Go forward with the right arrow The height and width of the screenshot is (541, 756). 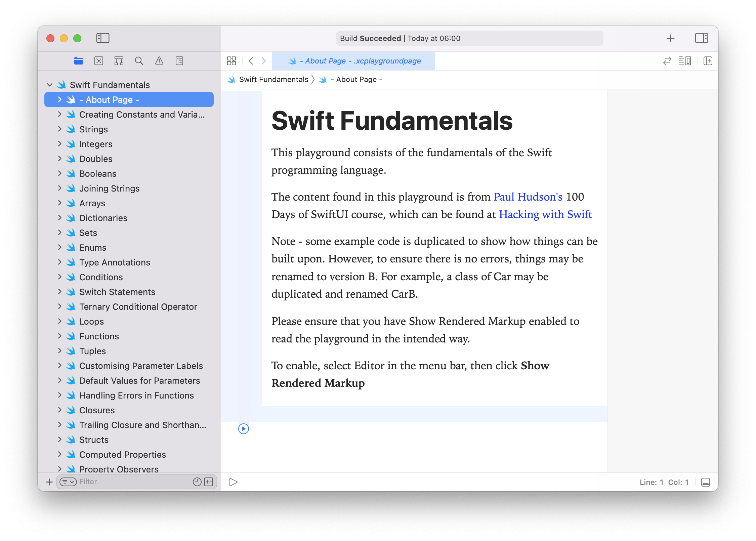pos(264,61)
